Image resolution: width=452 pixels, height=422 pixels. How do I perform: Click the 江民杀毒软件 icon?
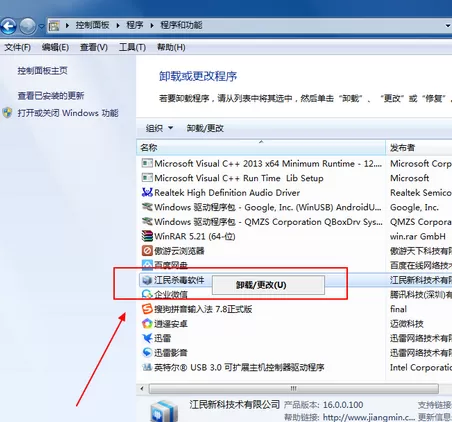(x=147, y=280)
